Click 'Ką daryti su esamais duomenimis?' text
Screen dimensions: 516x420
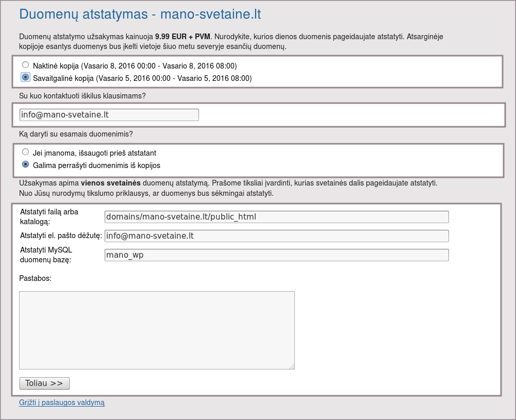pyautogui.click(x=76, y=134)
